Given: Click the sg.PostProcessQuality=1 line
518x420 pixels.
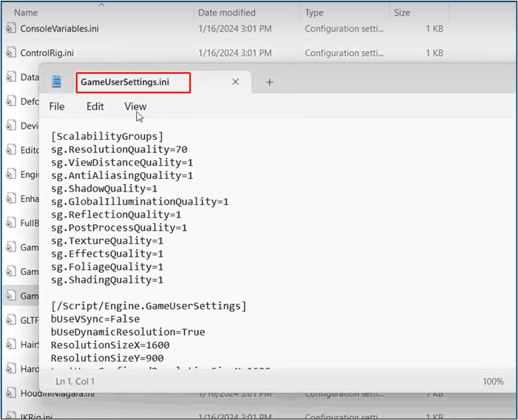Looking at the screenshot, I should point(119,228).
